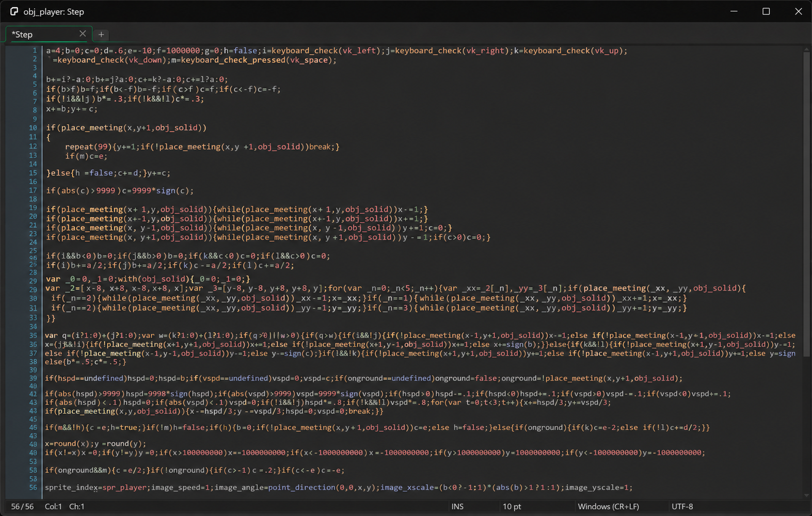Maximize the obj_player: Step window
The width and height of the screenshot is (812, 516).
766,11
